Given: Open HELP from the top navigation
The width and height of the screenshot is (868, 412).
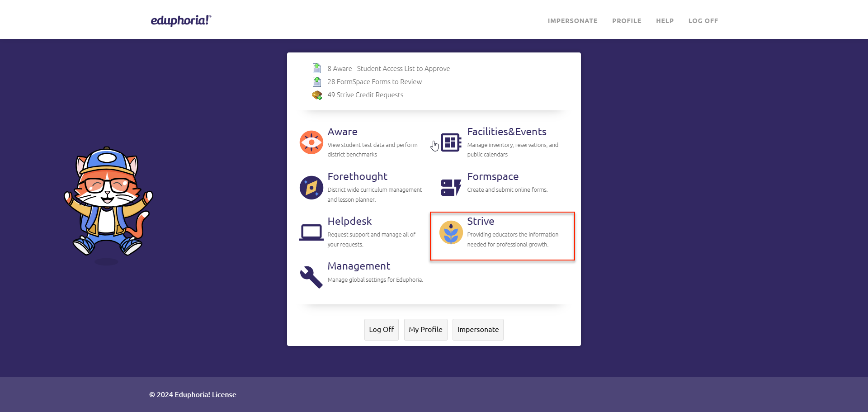Looking at the screenshot, I should 665,21.
